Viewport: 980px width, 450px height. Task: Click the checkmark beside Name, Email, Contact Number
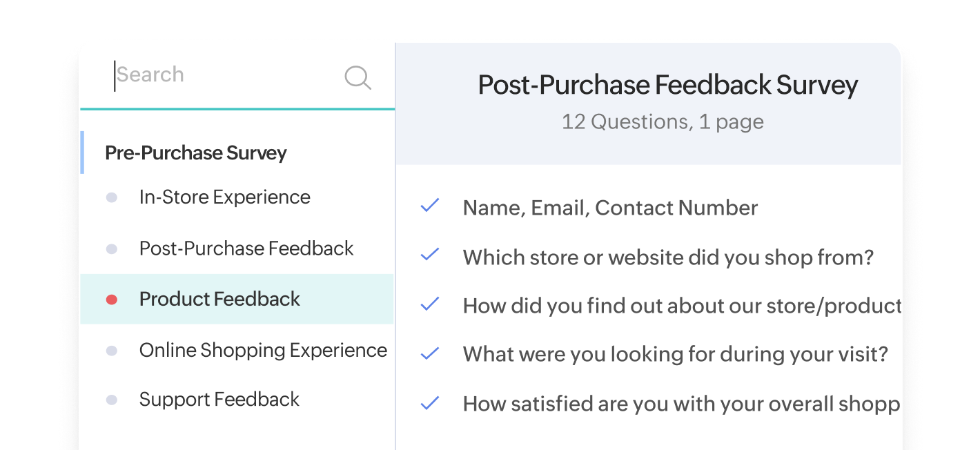pyautogui.click(x=429, y=206)
